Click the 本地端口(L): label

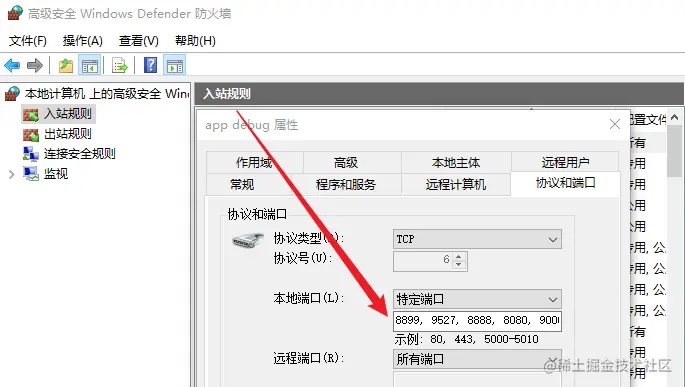308,298
